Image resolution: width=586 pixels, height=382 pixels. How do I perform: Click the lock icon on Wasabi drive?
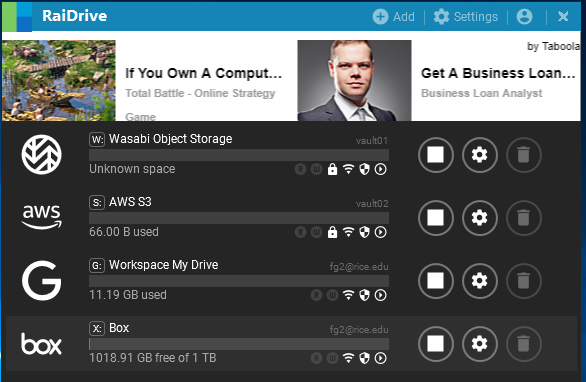(332, 169)
